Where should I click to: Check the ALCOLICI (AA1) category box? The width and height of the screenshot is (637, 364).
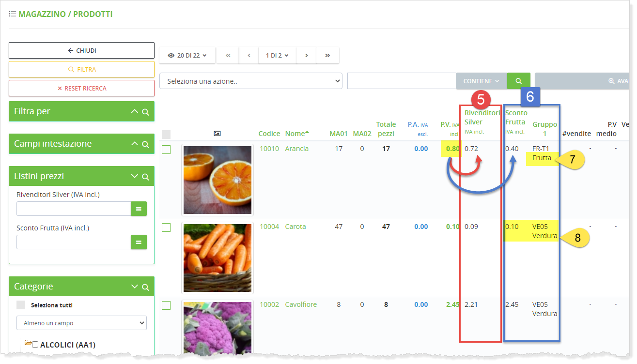click(x=35, y=345)
